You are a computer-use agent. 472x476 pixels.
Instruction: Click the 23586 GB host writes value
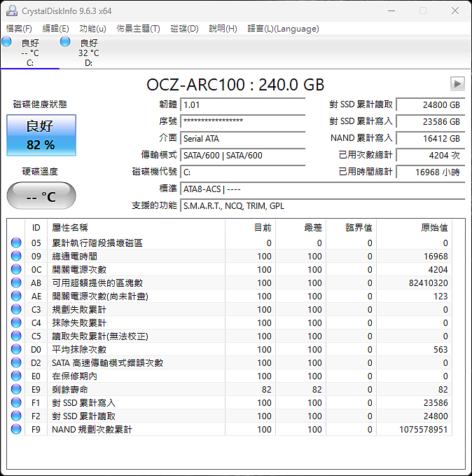click(431, 121)
